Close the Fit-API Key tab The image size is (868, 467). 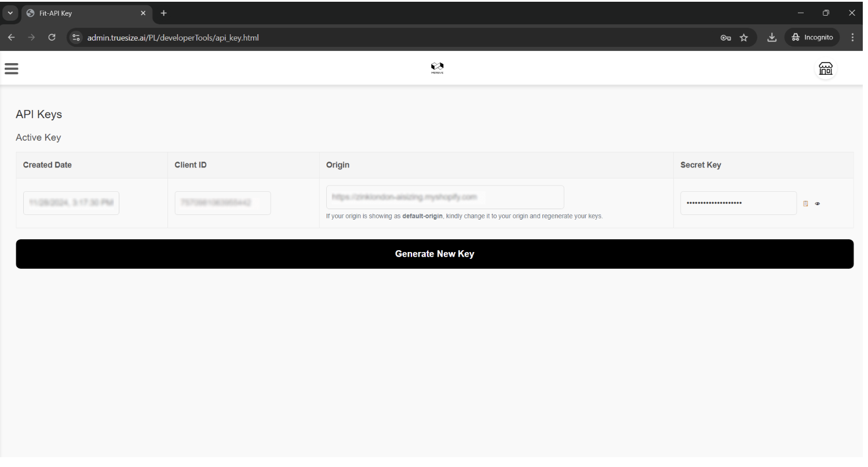pyautogui.click(x=143, y=13)
